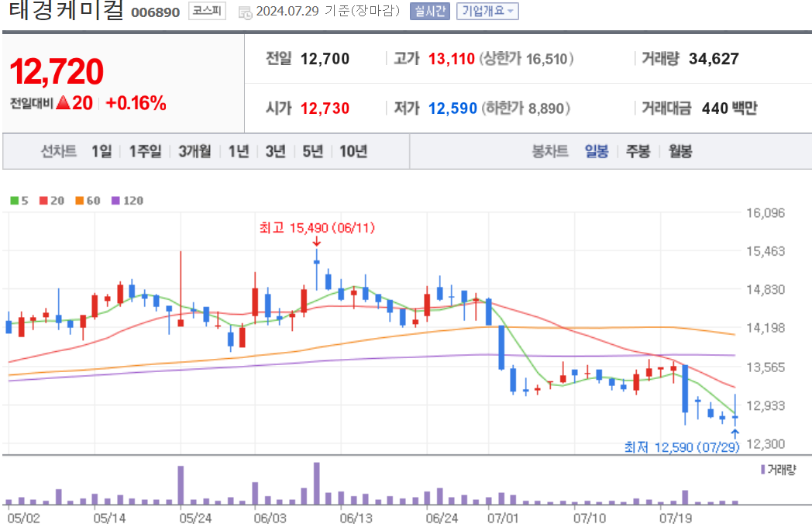Select the 1주일 line chart tab

(146, 151)
